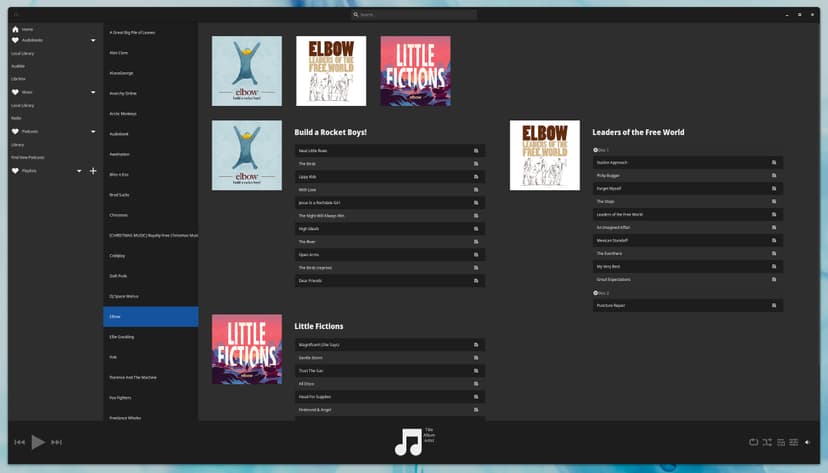Click the music note now-playing icon
Viewport: 828px width, 473px height.
[x=408, y=442]
